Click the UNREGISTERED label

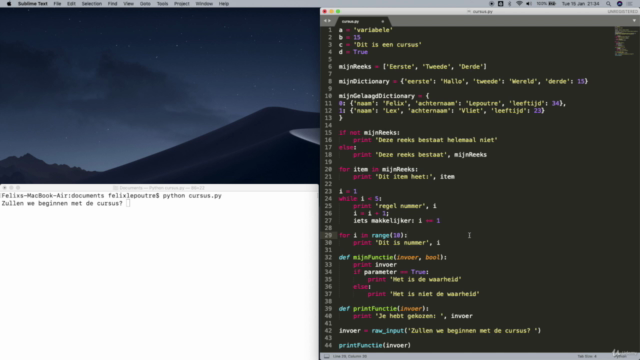point(622,11)
